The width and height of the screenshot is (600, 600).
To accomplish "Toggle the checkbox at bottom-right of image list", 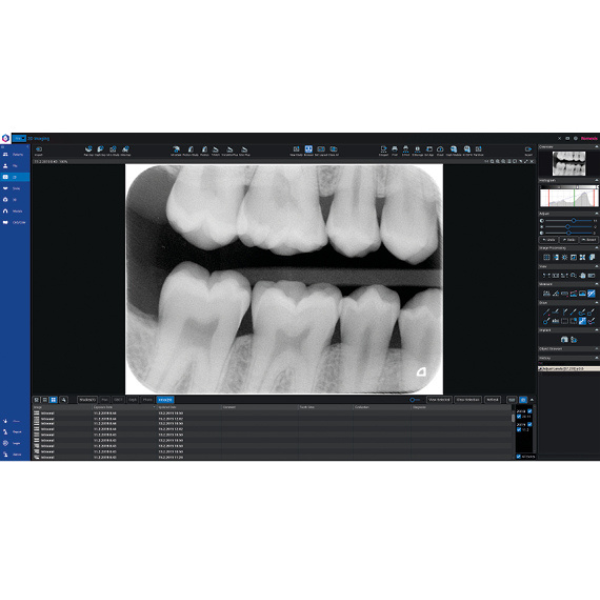I will tap(518, 456).
